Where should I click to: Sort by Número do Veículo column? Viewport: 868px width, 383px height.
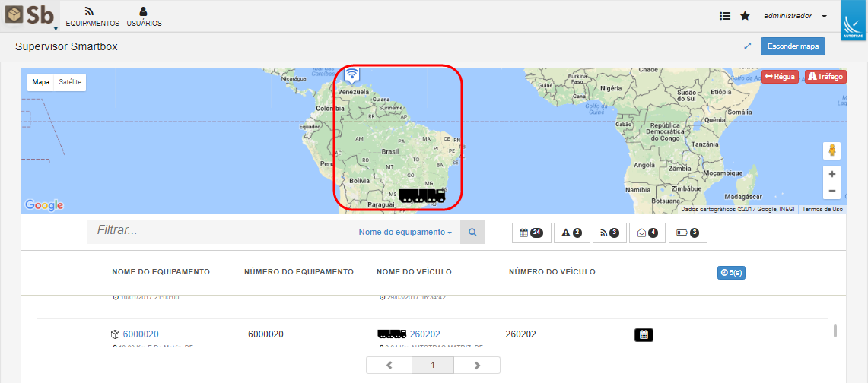(x=552, y=272)
